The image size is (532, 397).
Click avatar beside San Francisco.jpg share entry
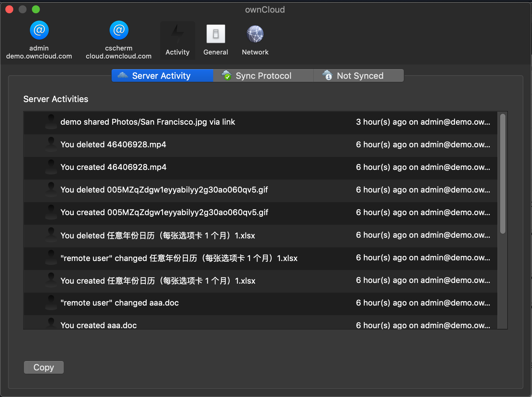(51, 122)
